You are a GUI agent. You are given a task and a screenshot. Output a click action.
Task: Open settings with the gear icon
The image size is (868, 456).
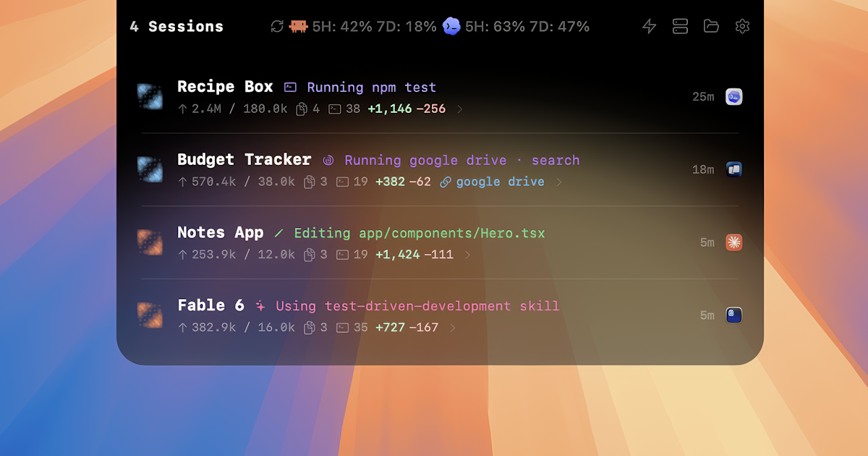(742, 27)
